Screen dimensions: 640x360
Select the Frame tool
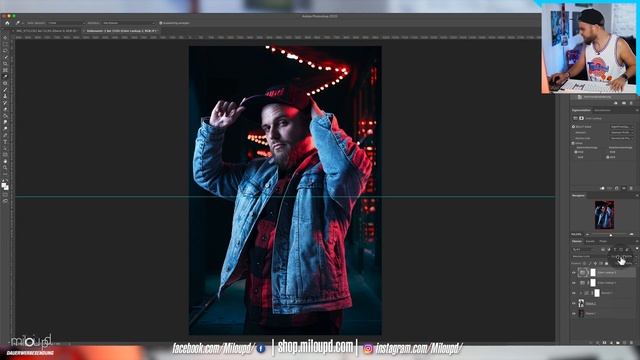5,70
